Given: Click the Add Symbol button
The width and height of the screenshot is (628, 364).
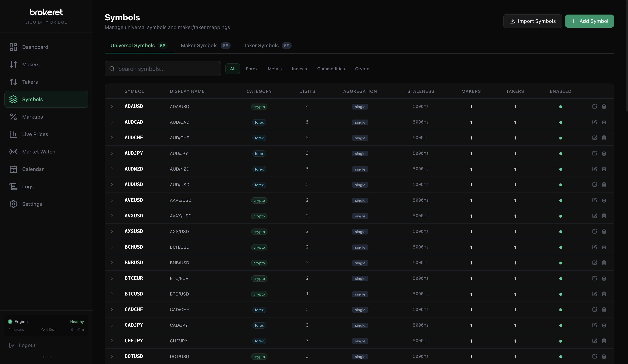Looking at the screenshot, I should point(589,21).
